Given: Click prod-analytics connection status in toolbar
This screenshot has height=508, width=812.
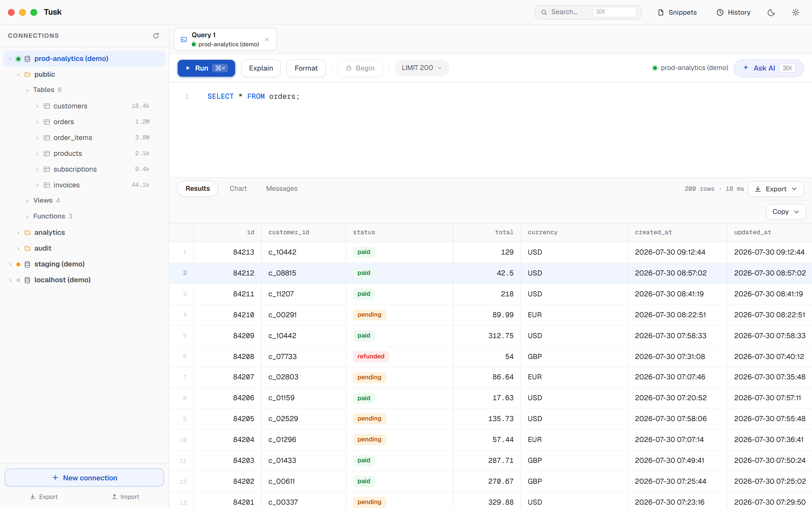Looking at the screenshot, I should (x=690, y=68).
